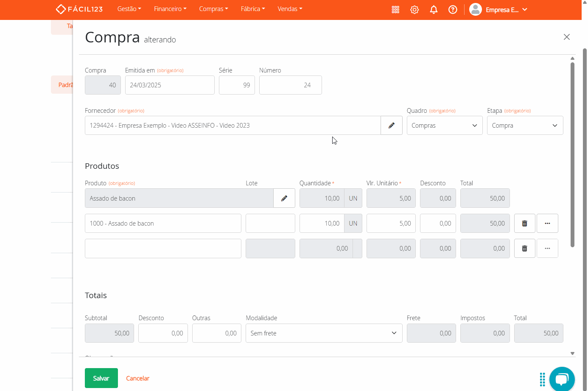The height and width of the screenshot is (391, 588).
Task: Open more options for Assado de bacon row
Action: pos(547,223)
